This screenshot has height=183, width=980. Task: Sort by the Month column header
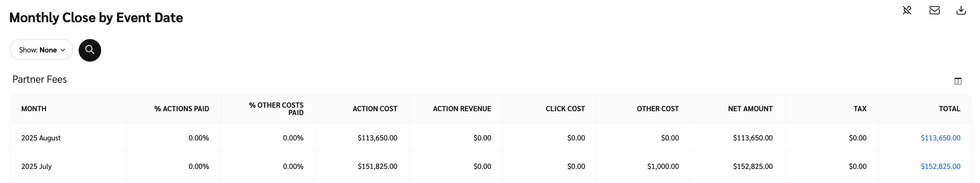(x=34, y=109)
